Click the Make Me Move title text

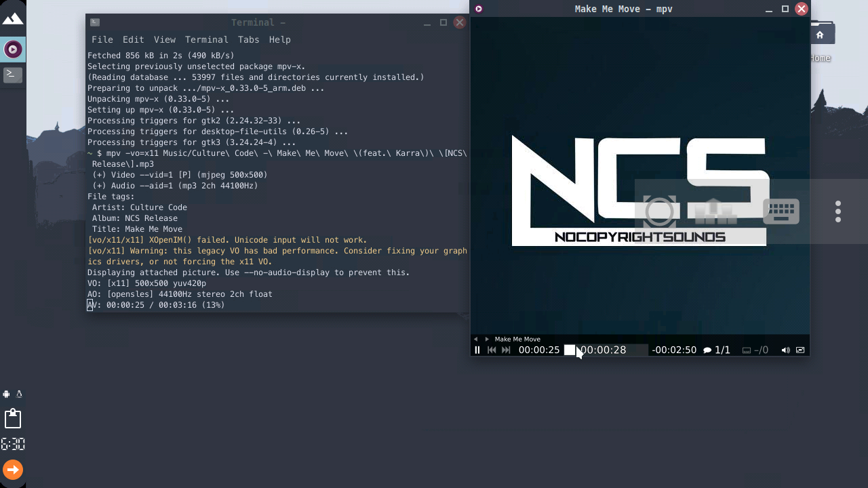(x=517, y=339)
